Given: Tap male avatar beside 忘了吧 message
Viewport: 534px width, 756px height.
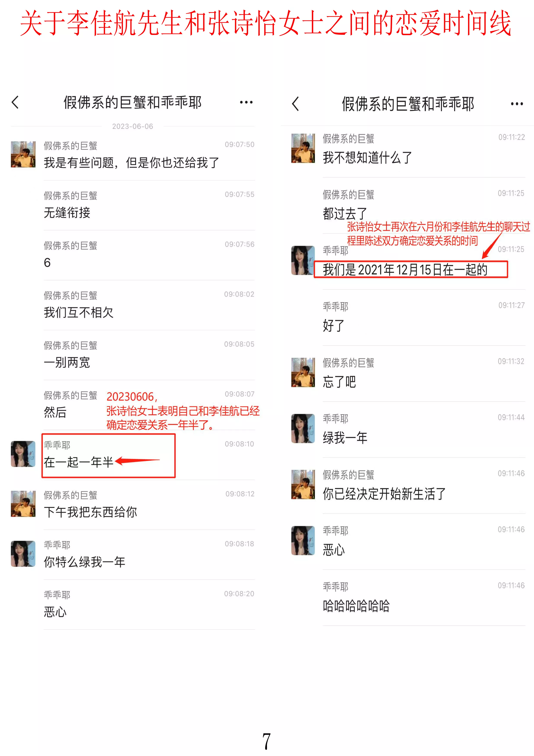Looking at the screenshot, I should pyautogui.click(x=303, y=372).
